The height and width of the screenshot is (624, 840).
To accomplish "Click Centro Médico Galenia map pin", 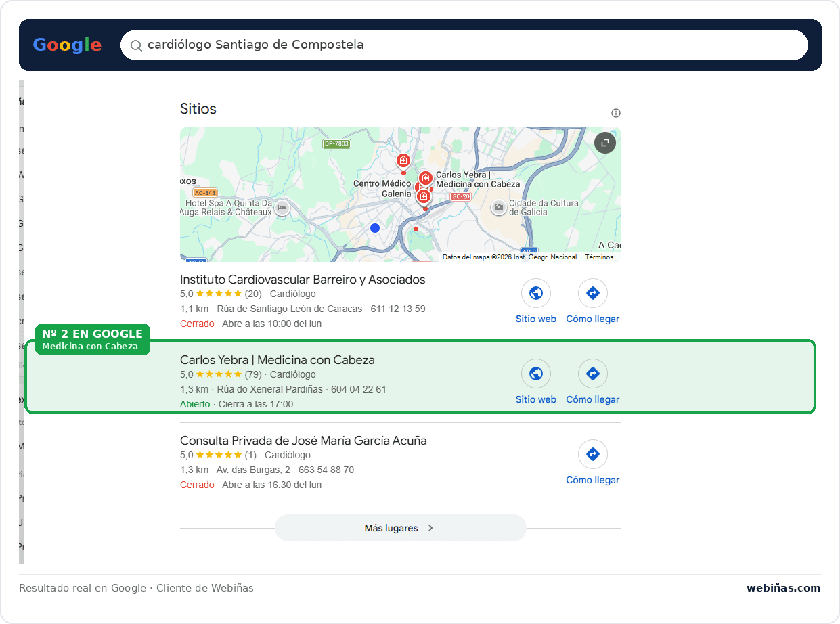I will 424,197.
